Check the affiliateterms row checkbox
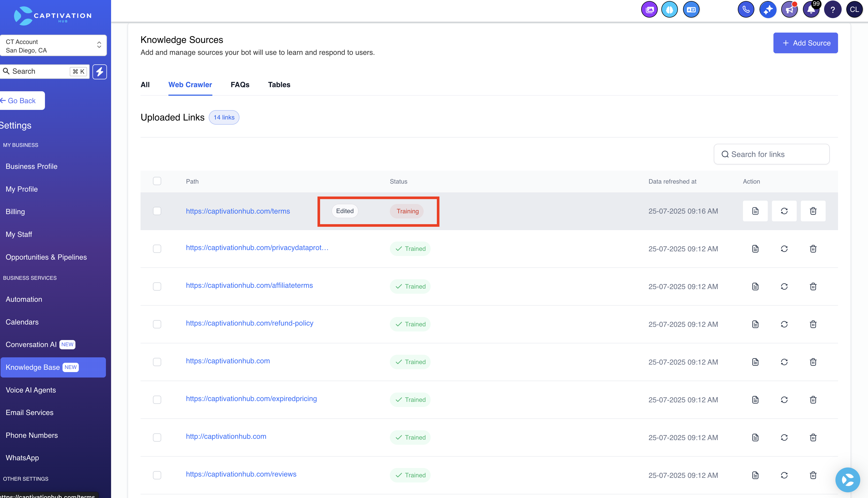This screenshot has width=868, height=498. click(157, 286)
